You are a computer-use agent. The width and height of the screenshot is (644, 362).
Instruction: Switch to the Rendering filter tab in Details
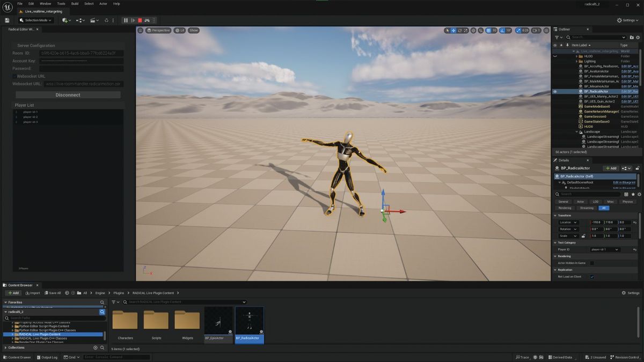click(565, 208)
